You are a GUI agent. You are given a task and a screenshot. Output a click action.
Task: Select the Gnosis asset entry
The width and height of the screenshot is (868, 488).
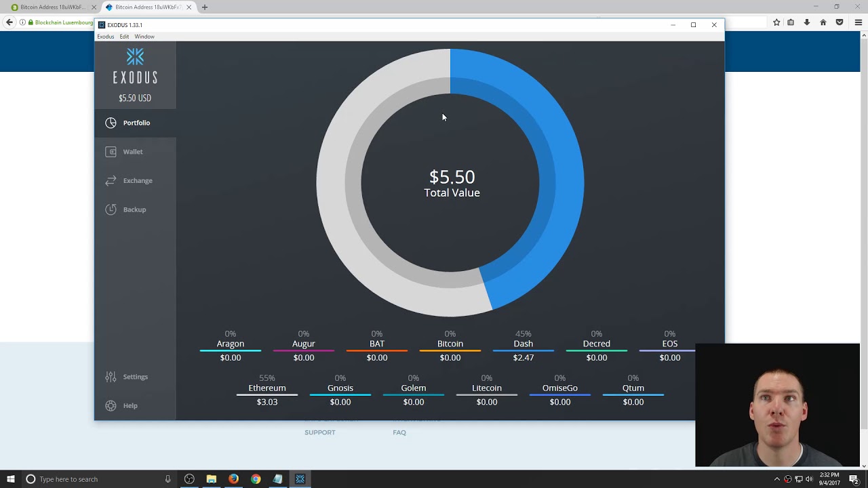[x=340, y=390]
